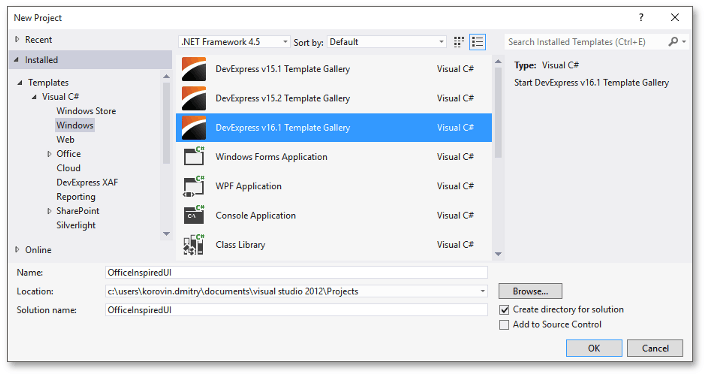Click the Browse... button
Screen dimensions: 706x376
click(x=530, y=291)
